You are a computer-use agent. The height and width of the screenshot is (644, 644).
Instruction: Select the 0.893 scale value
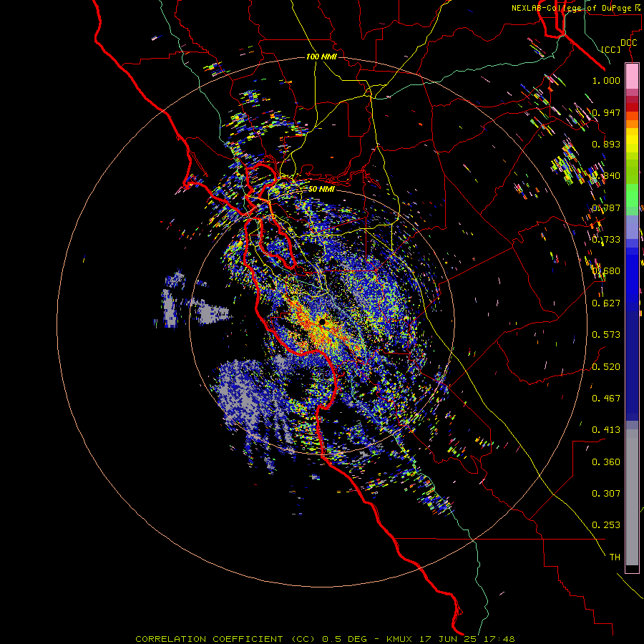(606, 144)
